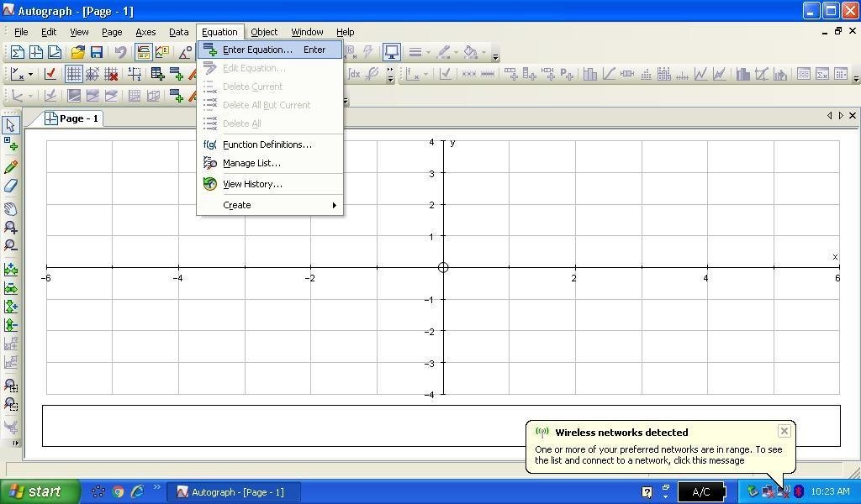Open the Help menu
Viewport: 861px width, 504px height.
coord(345,32)
